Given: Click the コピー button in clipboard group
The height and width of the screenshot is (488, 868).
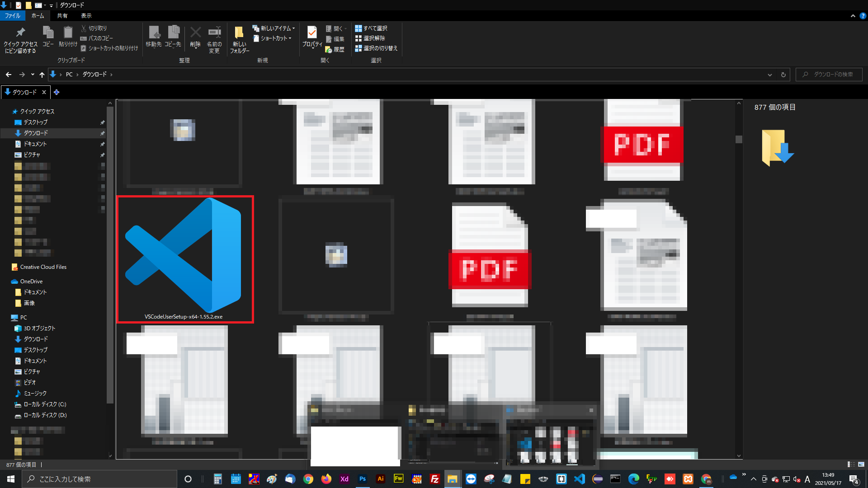Looking at the screenshot, I should coord(48,37).
